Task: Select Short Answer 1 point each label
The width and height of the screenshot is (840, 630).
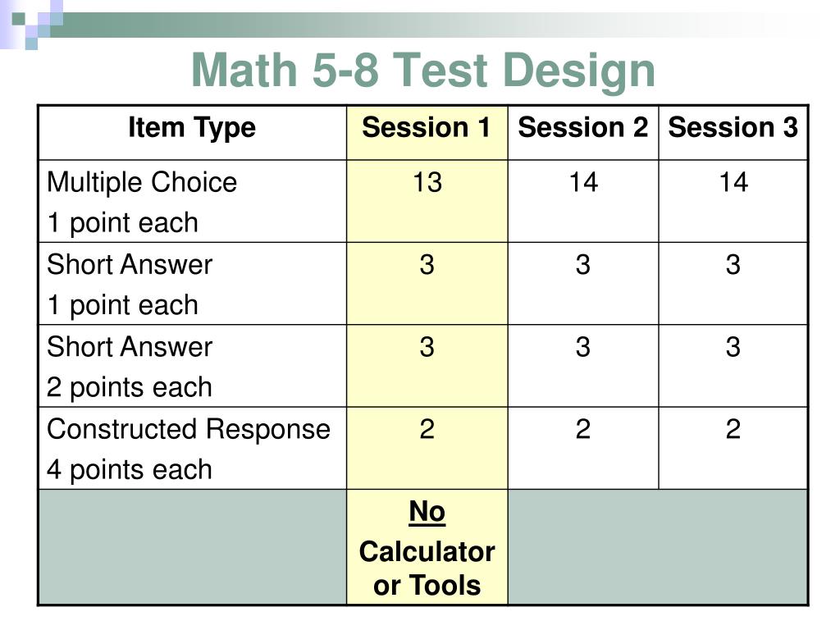Action: (x=130, y=285)
